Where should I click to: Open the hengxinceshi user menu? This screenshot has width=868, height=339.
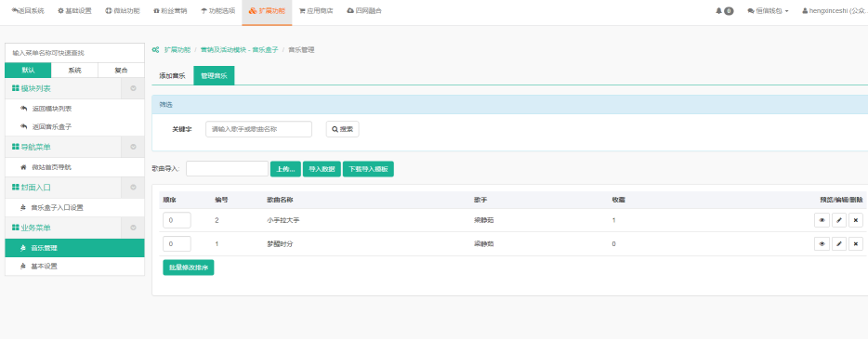pos(835,10)
